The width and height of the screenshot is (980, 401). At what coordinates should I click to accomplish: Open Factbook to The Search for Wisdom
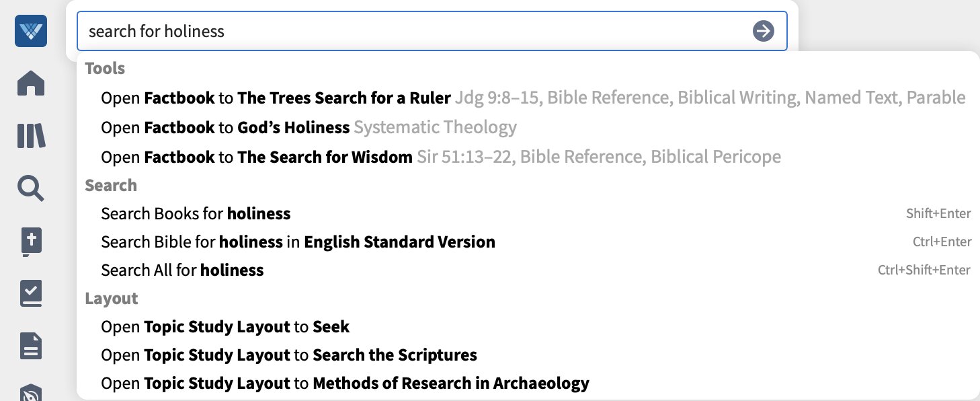(528, 157)
